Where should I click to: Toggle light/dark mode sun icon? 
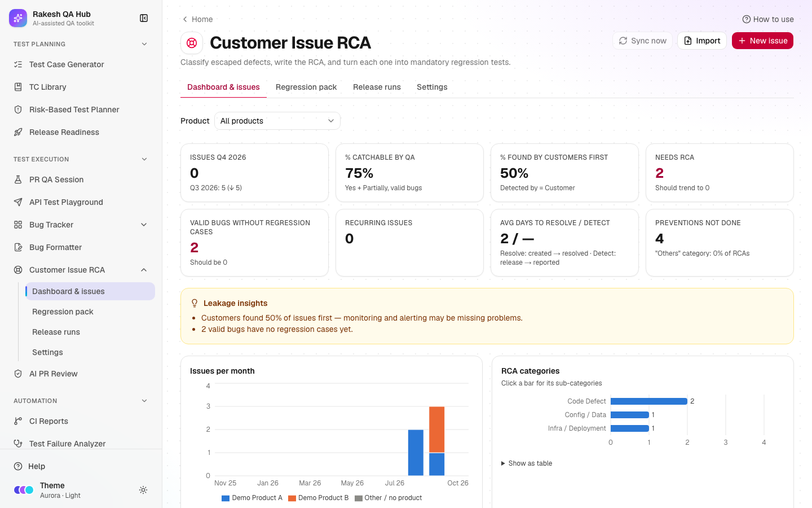point(143,490)
